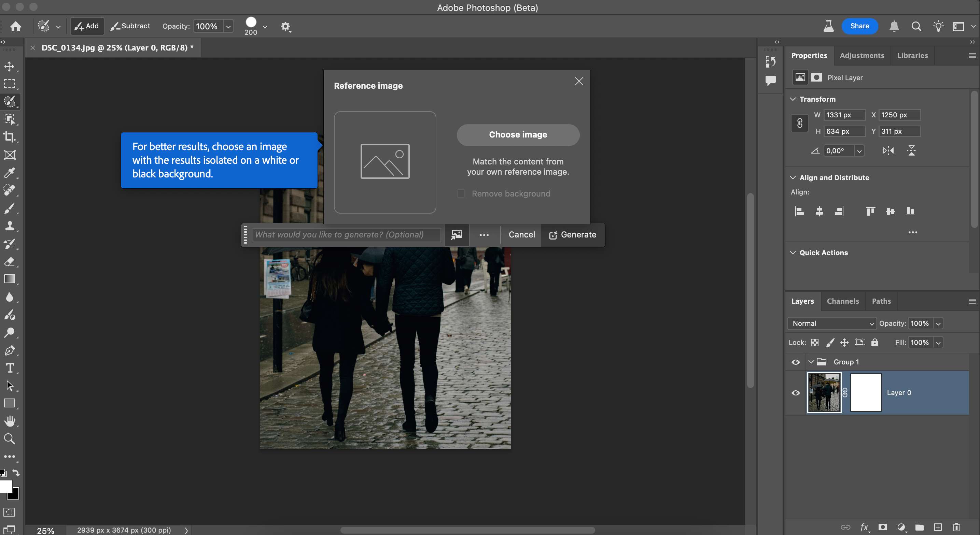Toggle transparency lock for the layer
Viewport: 980px width, 535px height.
pos(815,343)
